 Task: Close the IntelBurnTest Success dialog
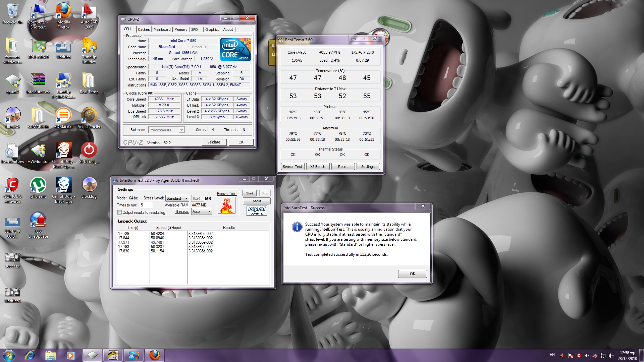tap(423, 206)
